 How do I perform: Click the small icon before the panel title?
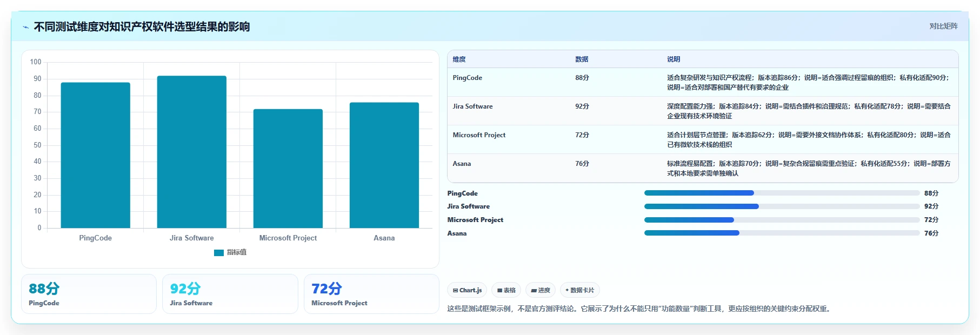[25, 27]
